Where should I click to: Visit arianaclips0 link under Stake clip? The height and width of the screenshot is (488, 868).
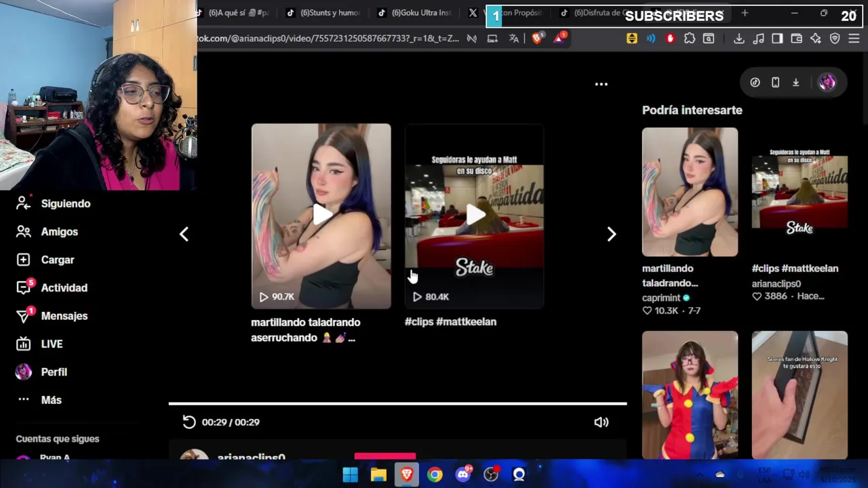(x=776, y=284)
